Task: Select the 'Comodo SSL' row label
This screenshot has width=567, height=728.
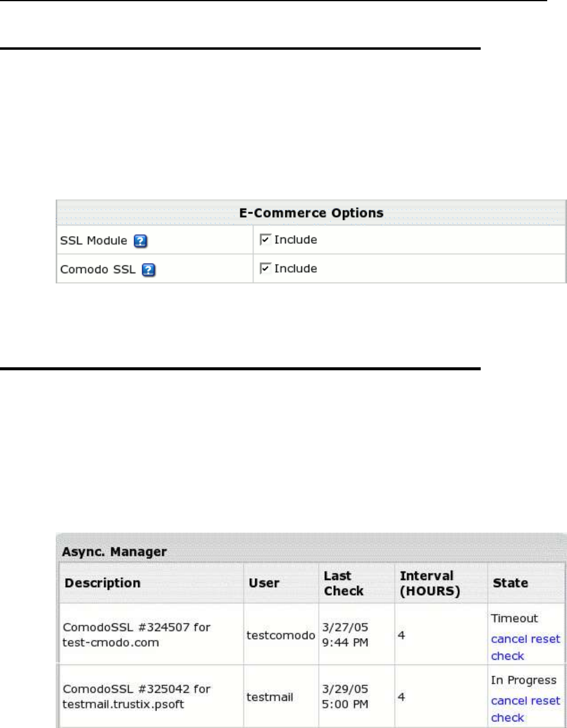Action: (98, 270)
